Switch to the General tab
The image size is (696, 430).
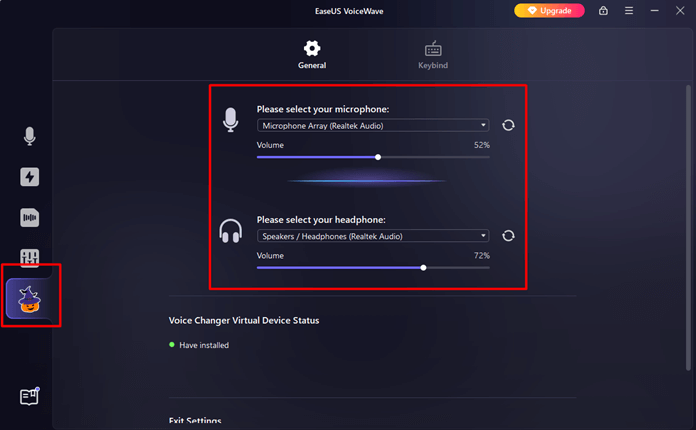(312, 55)
